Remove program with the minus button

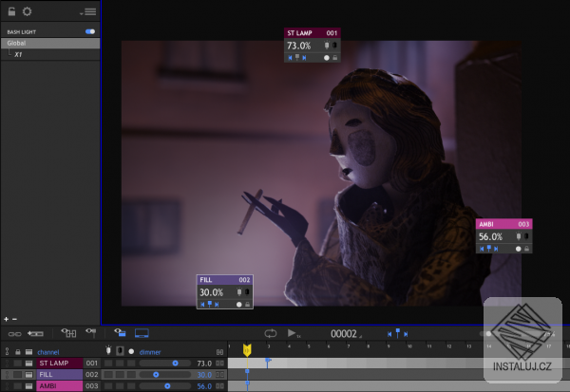(x=14, y=319)
